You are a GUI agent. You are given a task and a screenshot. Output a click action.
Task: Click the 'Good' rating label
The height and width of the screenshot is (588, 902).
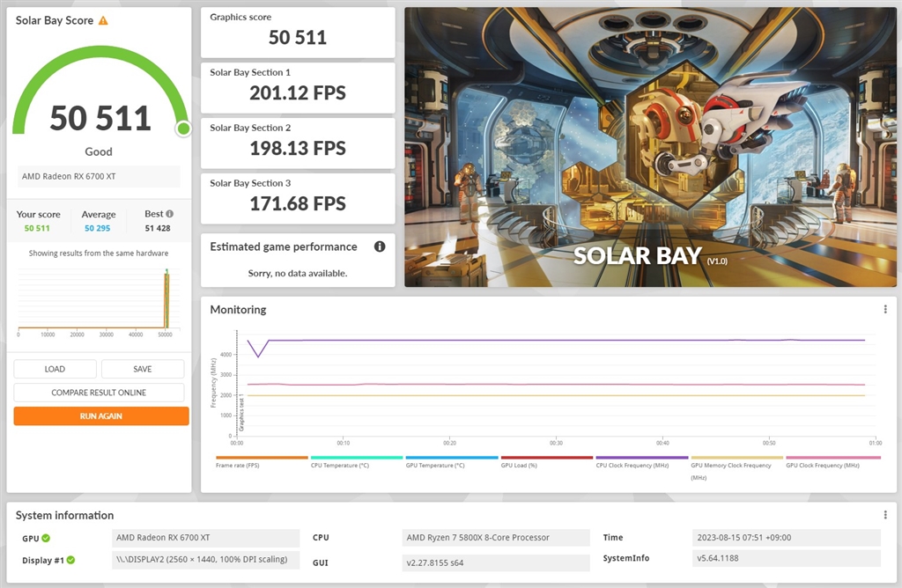point(99,151)
